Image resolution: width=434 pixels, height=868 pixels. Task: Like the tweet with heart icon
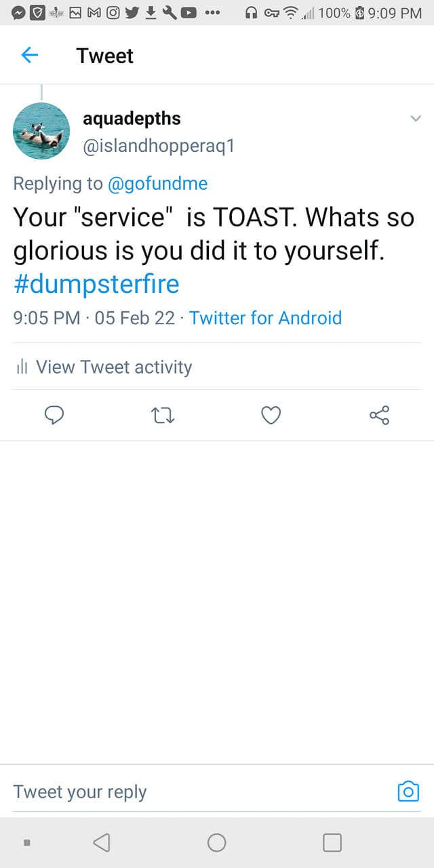click(x=271, y=415)
